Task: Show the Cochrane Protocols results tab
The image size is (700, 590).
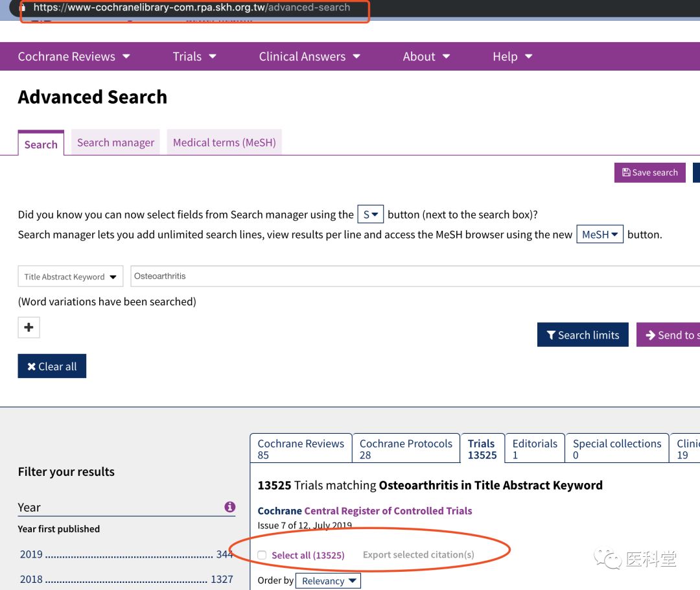Action: [406, 449]
